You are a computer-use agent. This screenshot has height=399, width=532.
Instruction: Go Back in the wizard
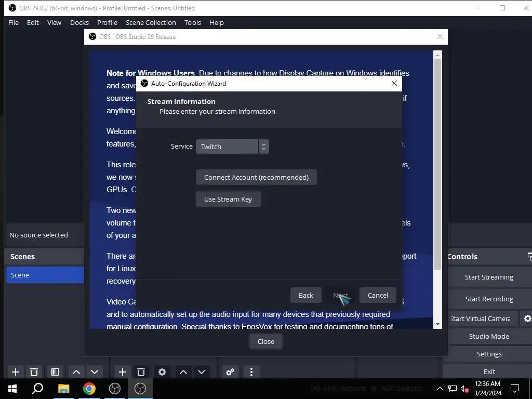305,295
